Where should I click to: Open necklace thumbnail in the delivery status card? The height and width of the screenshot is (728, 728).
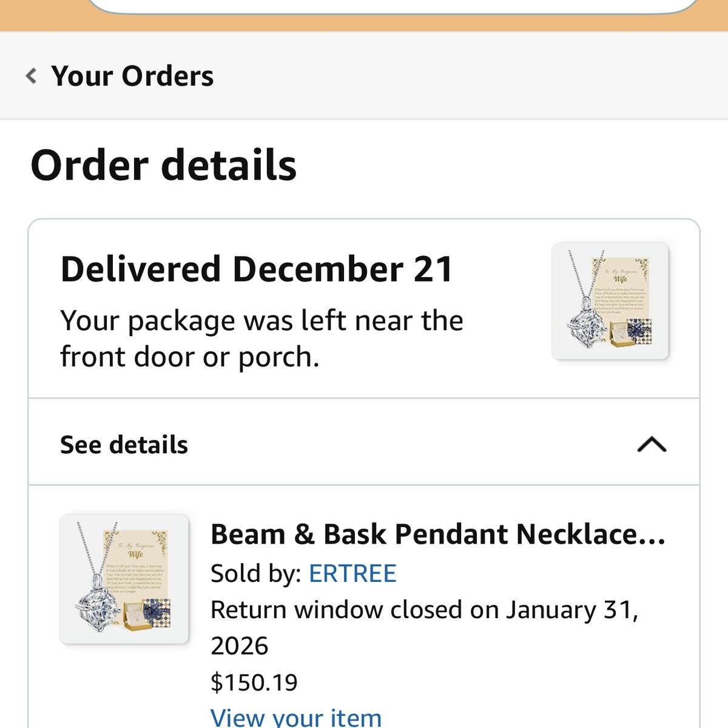pyautogui.click(x=610, y=301)
